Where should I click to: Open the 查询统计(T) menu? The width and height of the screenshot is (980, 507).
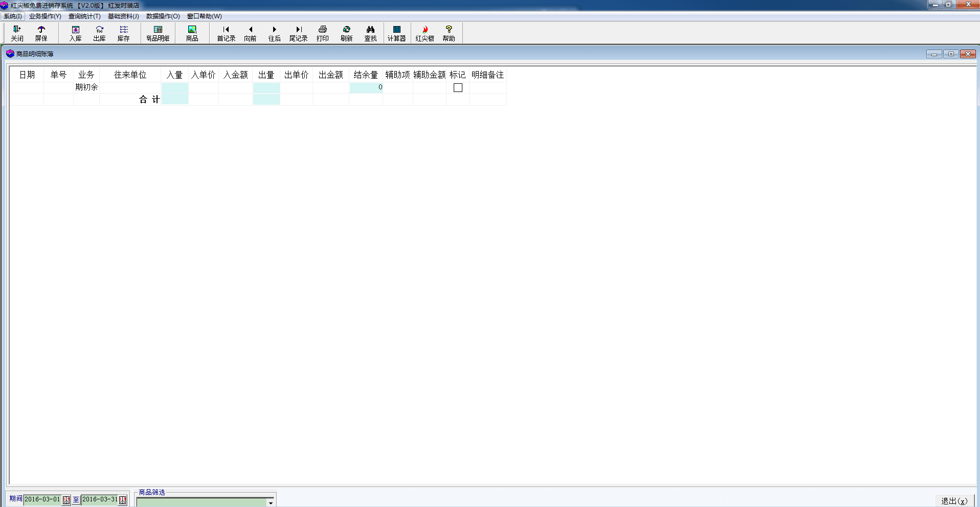coord(84,16)
